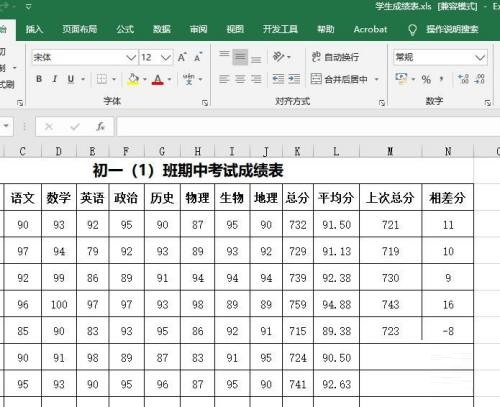Decrease decimal places

coord(479,79)
